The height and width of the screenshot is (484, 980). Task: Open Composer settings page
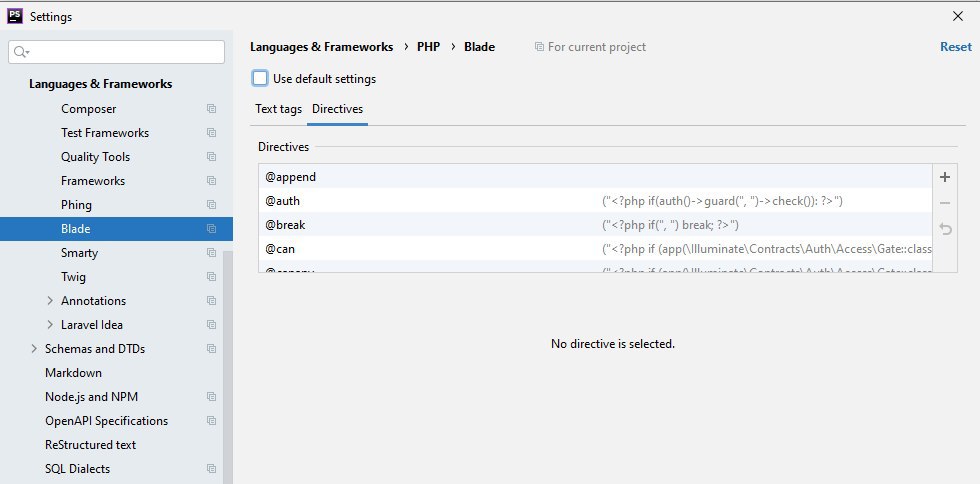point(88,109)
